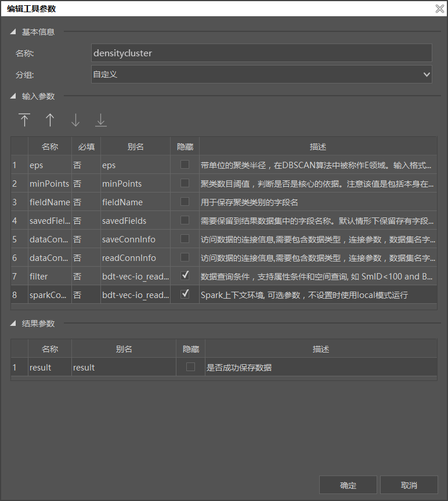Click the savedFields alias cell
This screenshot has width=448, height=501.
135,221
